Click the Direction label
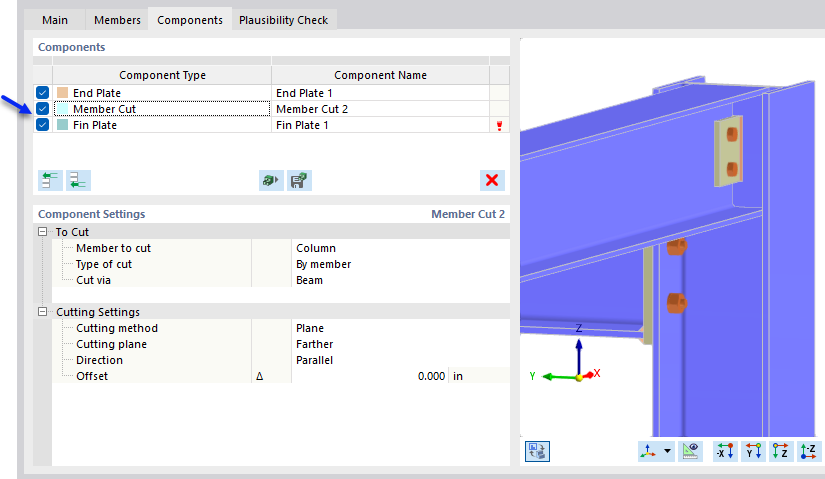This screenshot has width=825, height=479. coord(99,360)
